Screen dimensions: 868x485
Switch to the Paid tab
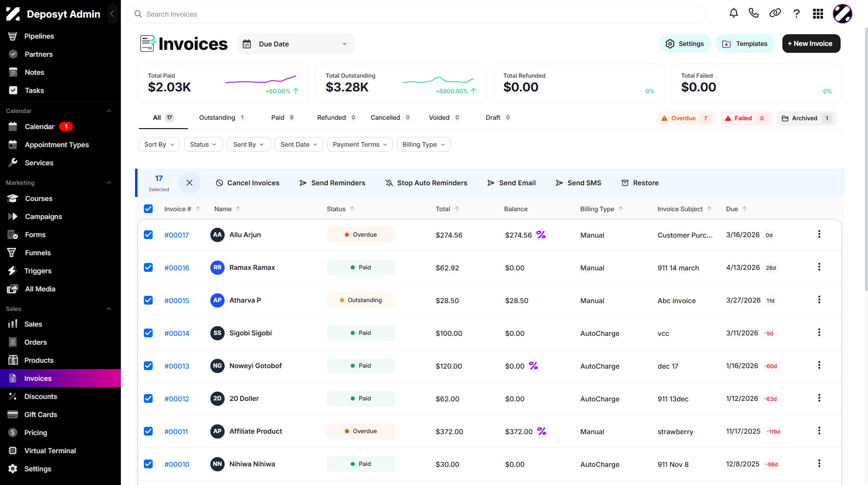pyautogui.click(x=283, y=118)
